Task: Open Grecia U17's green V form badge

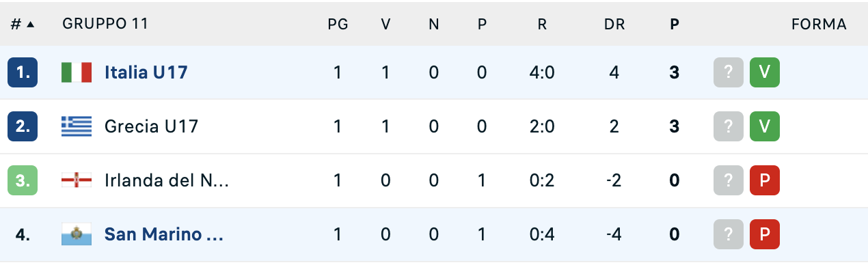Action: tap(765, 126)
